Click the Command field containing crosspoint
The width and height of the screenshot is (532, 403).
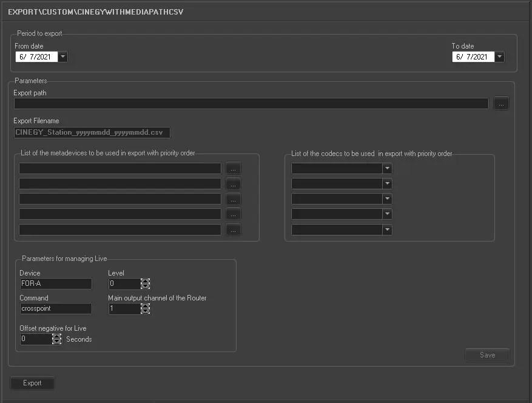tap(55, 309)
